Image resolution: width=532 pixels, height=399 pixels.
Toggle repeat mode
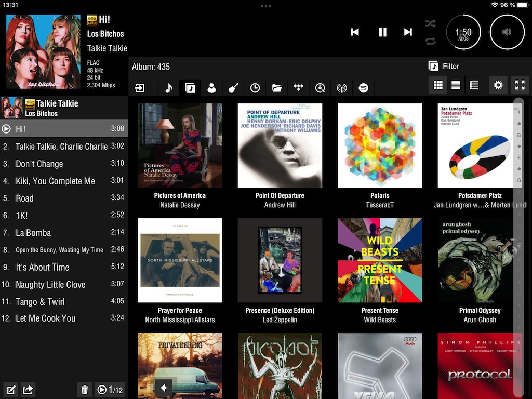pos(430,42)
